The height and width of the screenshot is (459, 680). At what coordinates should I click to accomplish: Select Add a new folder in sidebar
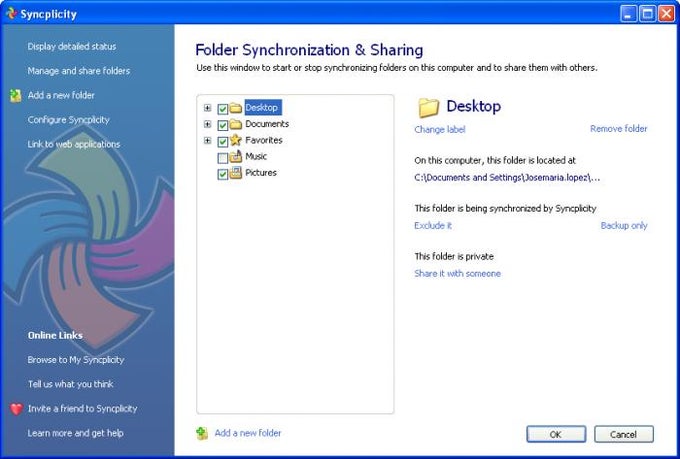[61, 95]
